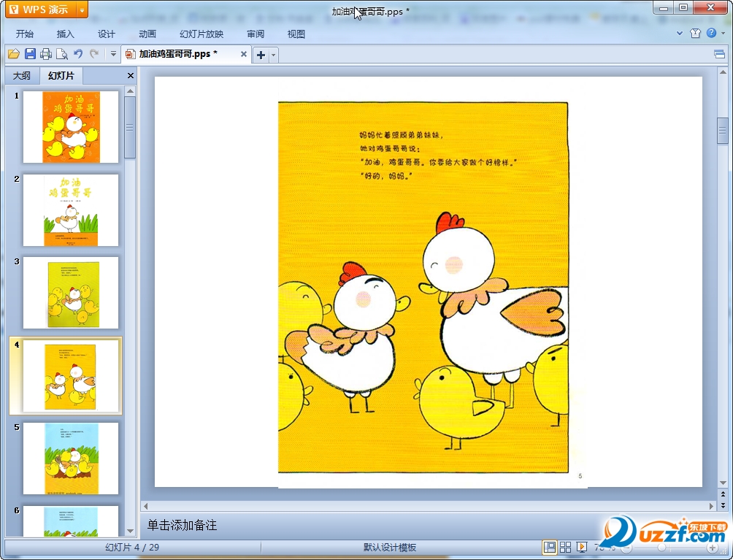Collapse ribbon using the chevron arrow

tap(680, 33)
